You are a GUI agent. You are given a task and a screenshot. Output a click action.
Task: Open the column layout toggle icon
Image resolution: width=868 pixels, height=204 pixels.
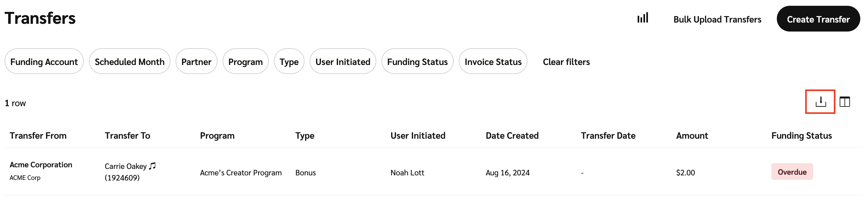844,102
